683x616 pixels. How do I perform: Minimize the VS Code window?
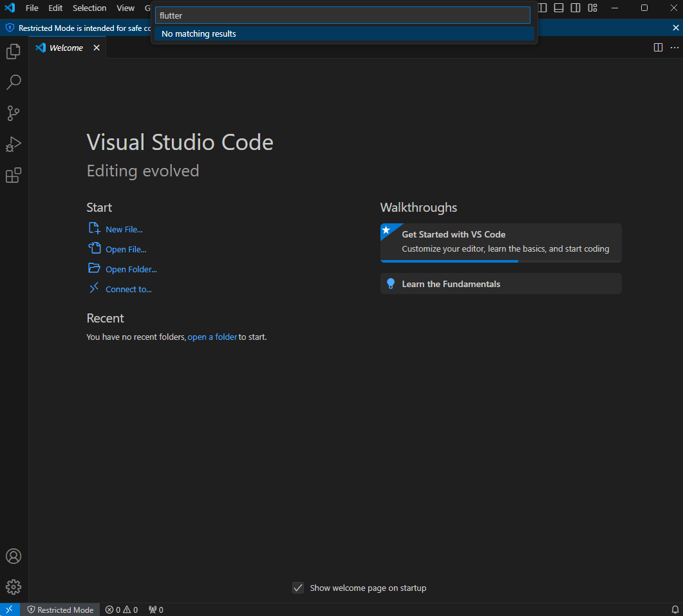tap(615, 8)
